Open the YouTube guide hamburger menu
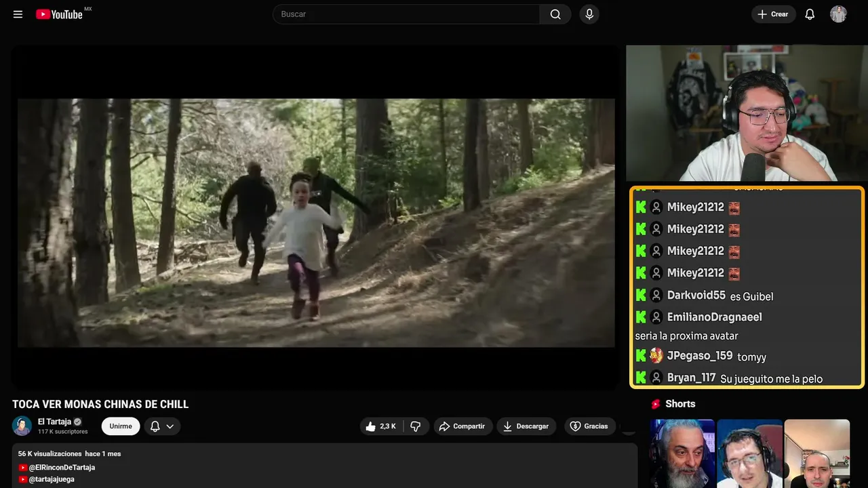 pos(18,14)
